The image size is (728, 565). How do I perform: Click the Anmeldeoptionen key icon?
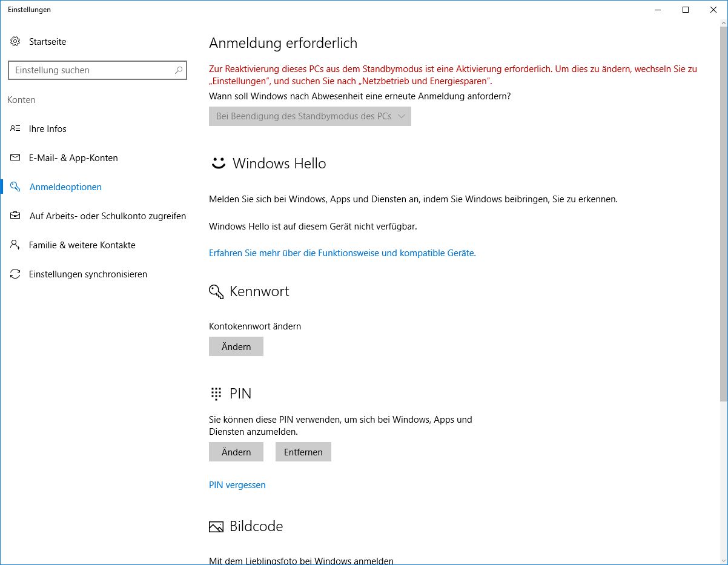pyautogui.click(x=15, y=187)
